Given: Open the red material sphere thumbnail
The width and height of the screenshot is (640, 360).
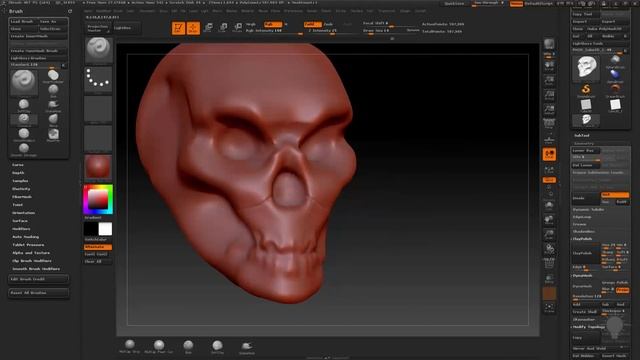Looking at the screenshot, I should point(98,167).
